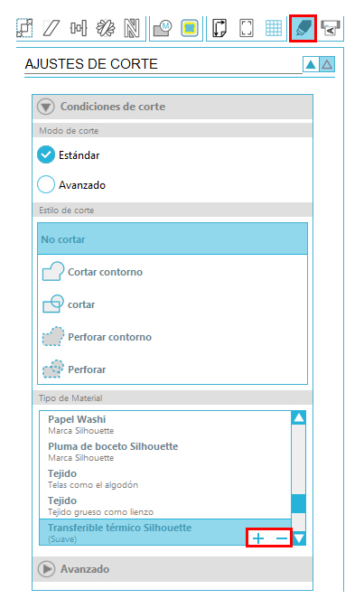Click the material list scrollbar thumb
The height and width of the screenshot is (608, 364).
tap(298, 503)
